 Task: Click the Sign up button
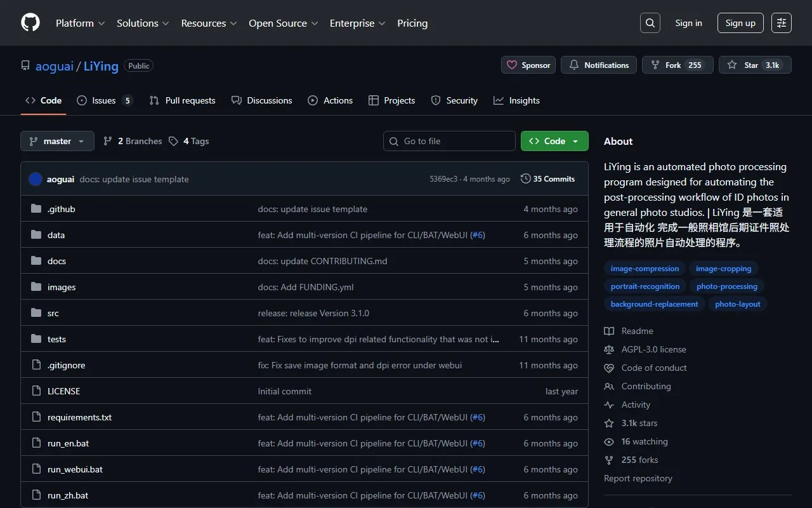(740, 23)
